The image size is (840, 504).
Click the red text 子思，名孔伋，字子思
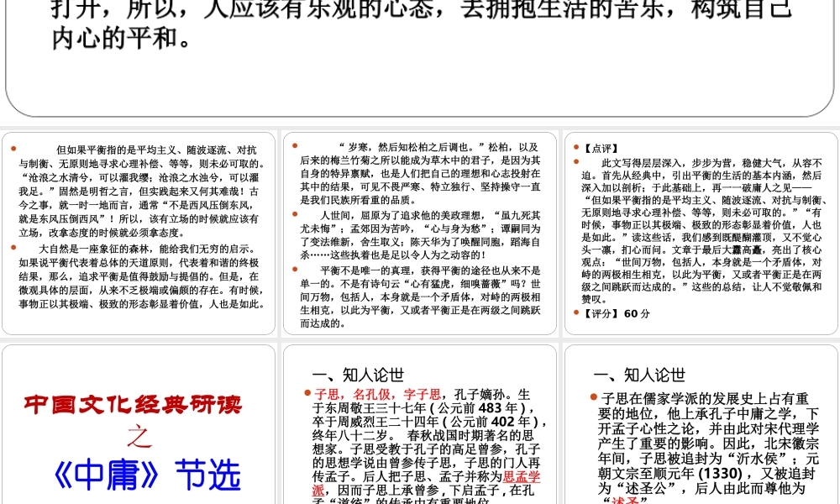pyautogui.click(x=377, y=395)
